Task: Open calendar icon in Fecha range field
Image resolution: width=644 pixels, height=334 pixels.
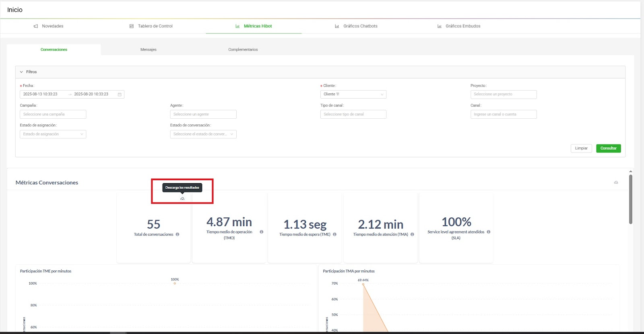Action: coord(120,94)
